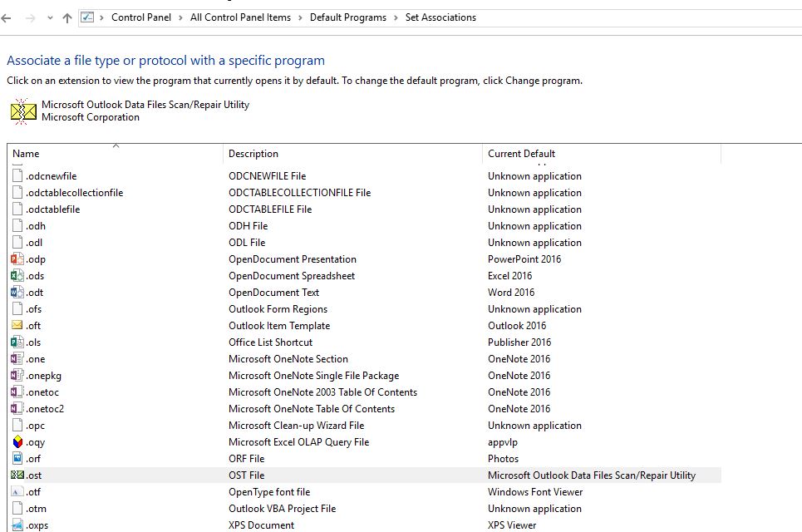Image resolution: width=802 pixels, height=532 pixels.
Task: Sort by the Current Default column header
Action: pyautogui.click(x=521, y=154)
